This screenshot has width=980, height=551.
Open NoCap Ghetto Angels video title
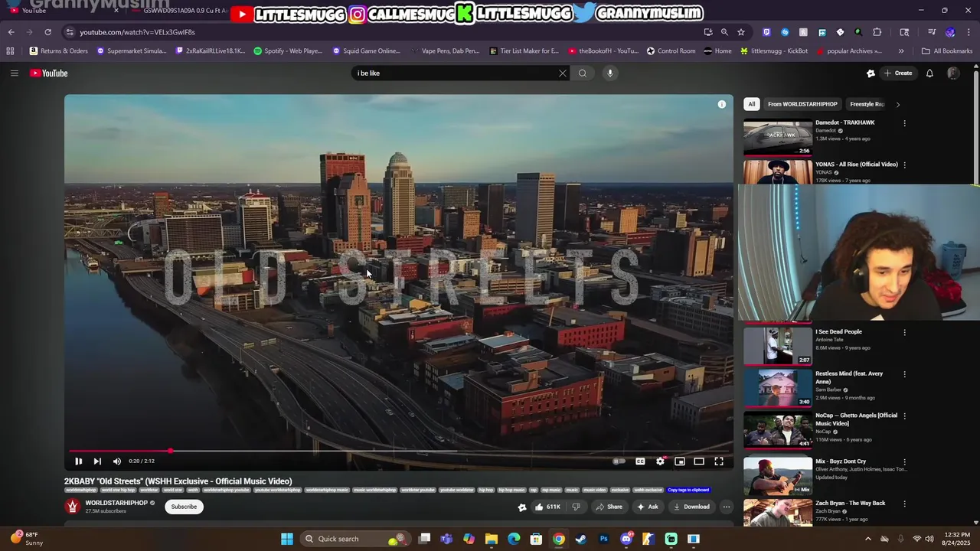click(856, 419)
